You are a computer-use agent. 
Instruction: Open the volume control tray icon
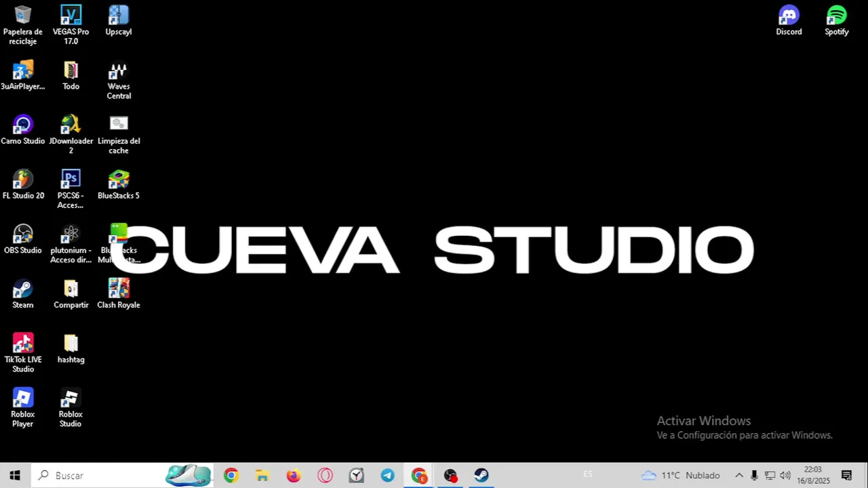click(785, 475)
